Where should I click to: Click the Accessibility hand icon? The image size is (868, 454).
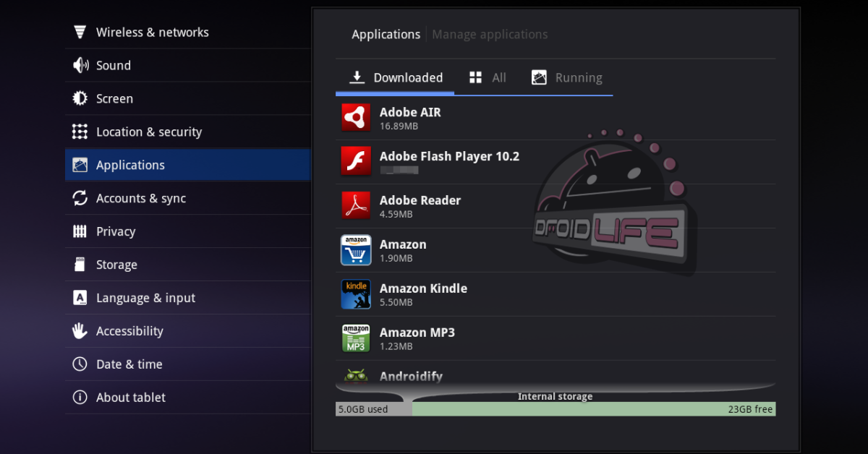coord(80,331)
